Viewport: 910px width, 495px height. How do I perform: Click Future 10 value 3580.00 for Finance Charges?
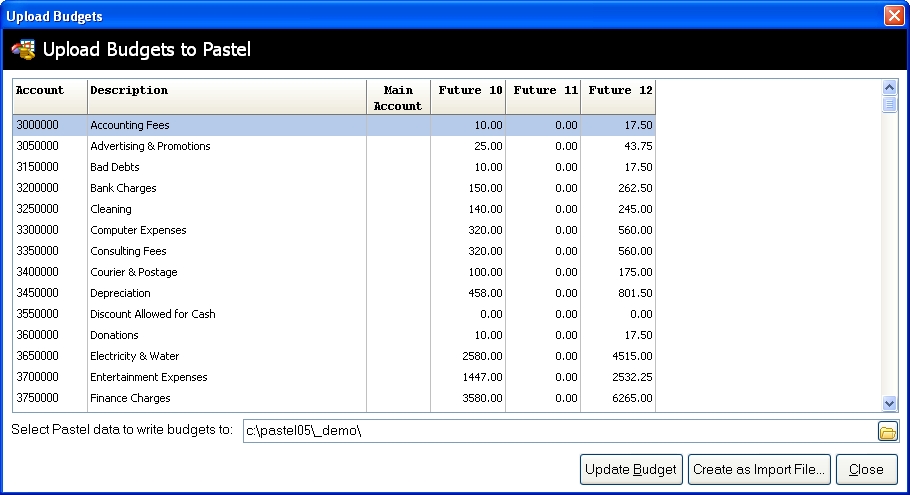(x=482, y=398)
